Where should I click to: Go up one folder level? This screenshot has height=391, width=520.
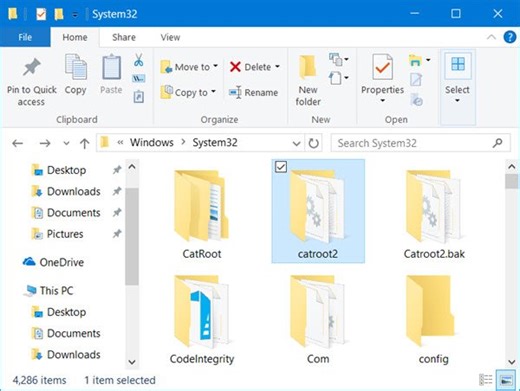tap(85, 143)
